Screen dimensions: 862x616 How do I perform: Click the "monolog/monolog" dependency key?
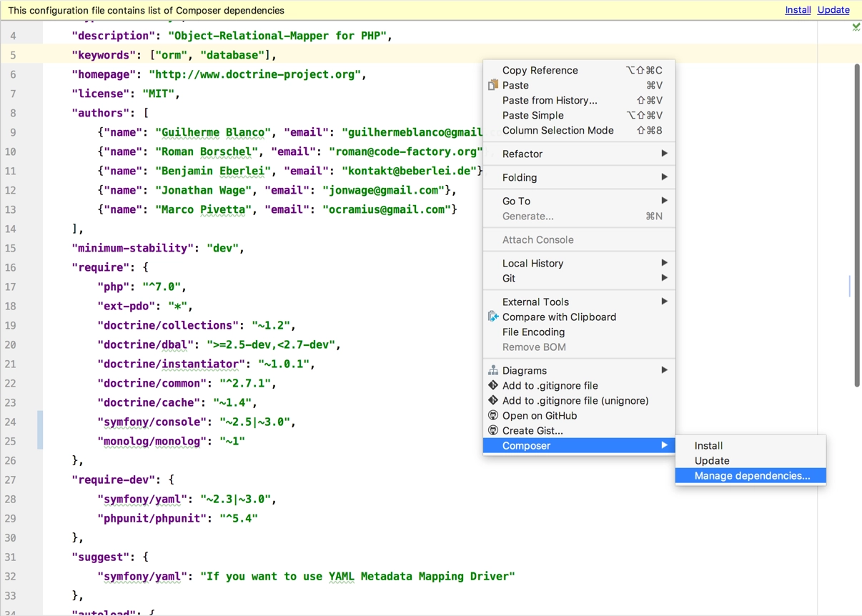[x=152, y=441]
